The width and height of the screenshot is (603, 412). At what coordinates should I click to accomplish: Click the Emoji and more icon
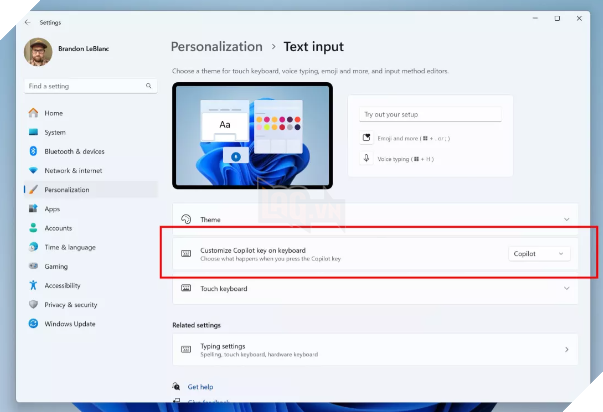(x=366, y=138)
